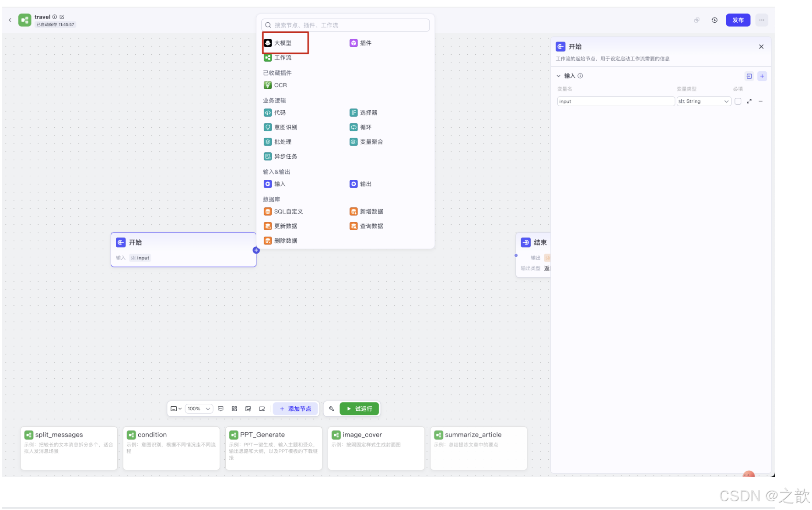Click the 删除数据 delete-data icon
The image size is (812, 510).
[268, 241]
